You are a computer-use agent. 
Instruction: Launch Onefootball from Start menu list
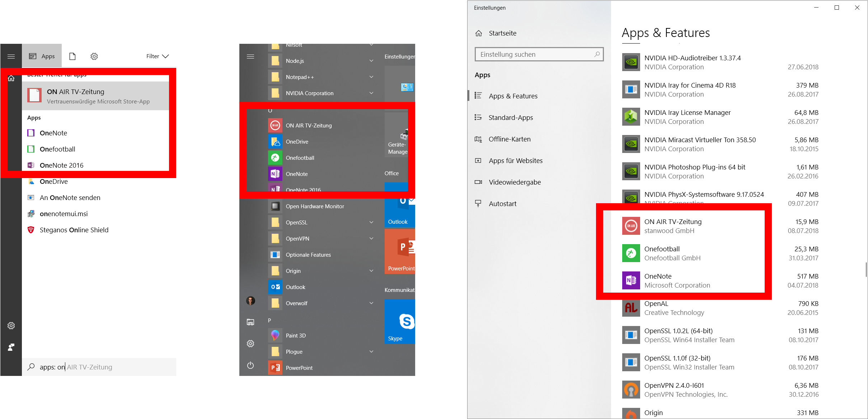pos(321,158)
